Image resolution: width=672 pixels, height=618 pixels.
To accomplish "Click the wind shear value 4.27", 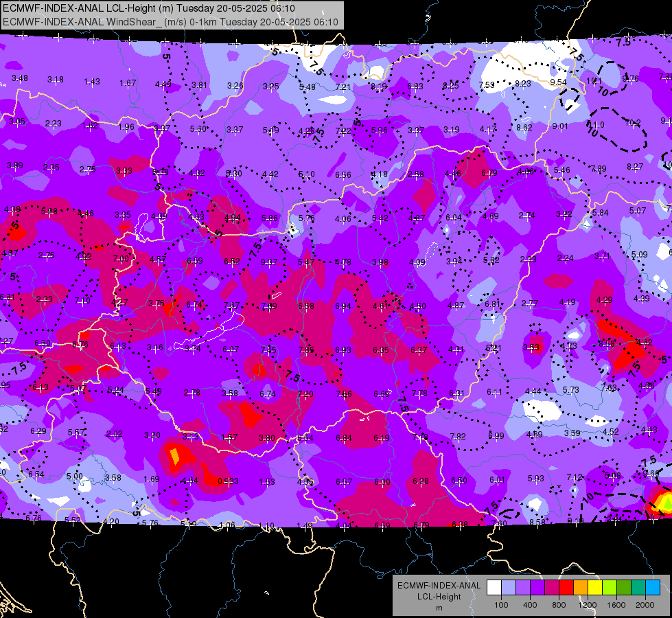I will pyautogui.click(x=119, y=302).
